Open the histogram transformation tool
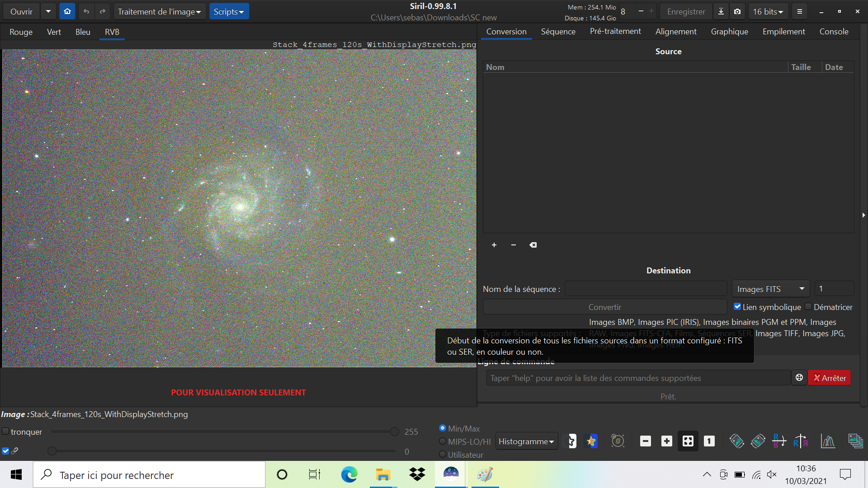Screen dimensions: 868x488 tap(828, 441)
